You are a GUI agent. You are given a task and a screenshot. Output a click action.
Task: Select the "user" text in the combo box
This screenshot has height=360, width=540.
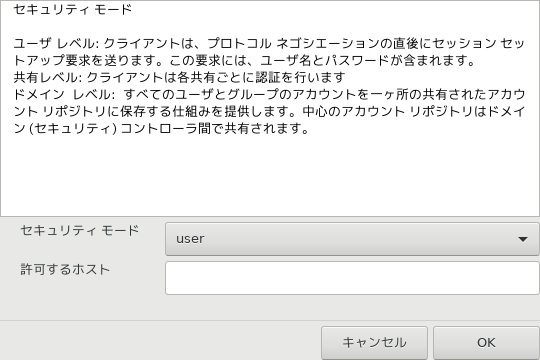[190, 239]
